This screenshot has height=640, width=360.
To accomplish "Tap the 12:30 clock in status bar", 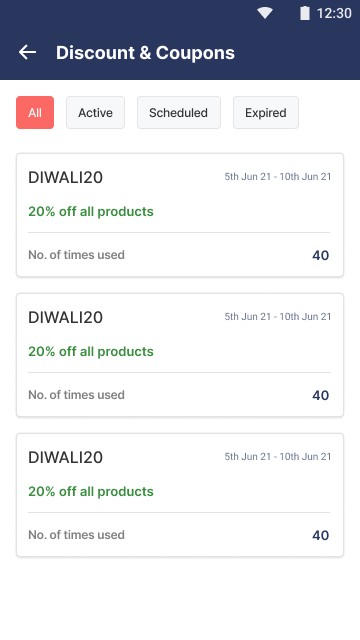I will (x=334, y=13).
